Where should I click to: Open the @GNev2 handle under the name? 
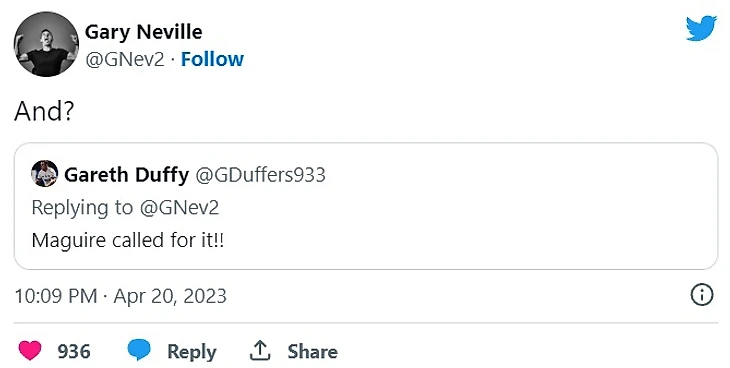(125, 60)
